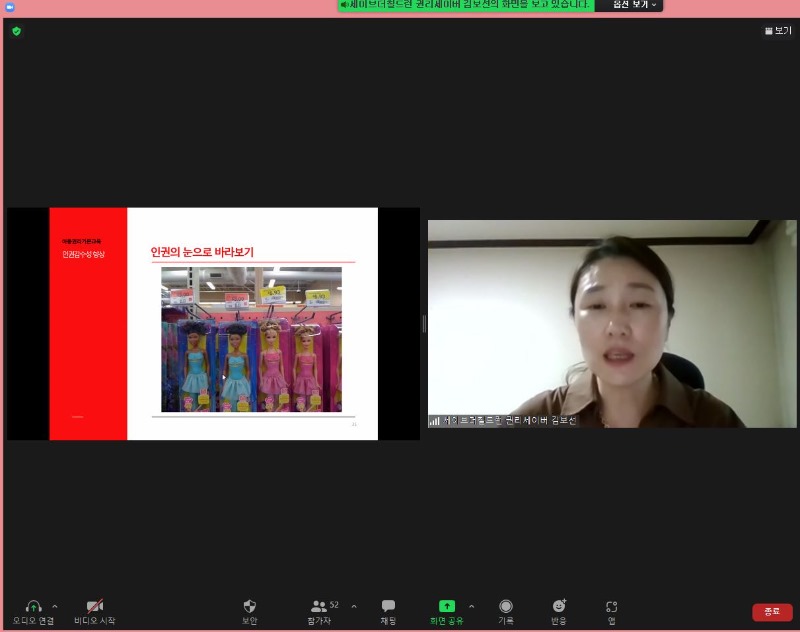Click the green encryption shield icon

(16, 31)
